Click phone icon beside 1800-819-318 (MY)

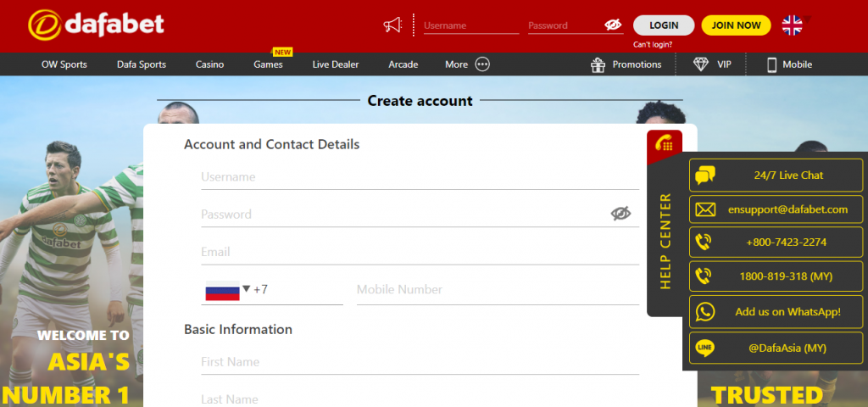703,276
